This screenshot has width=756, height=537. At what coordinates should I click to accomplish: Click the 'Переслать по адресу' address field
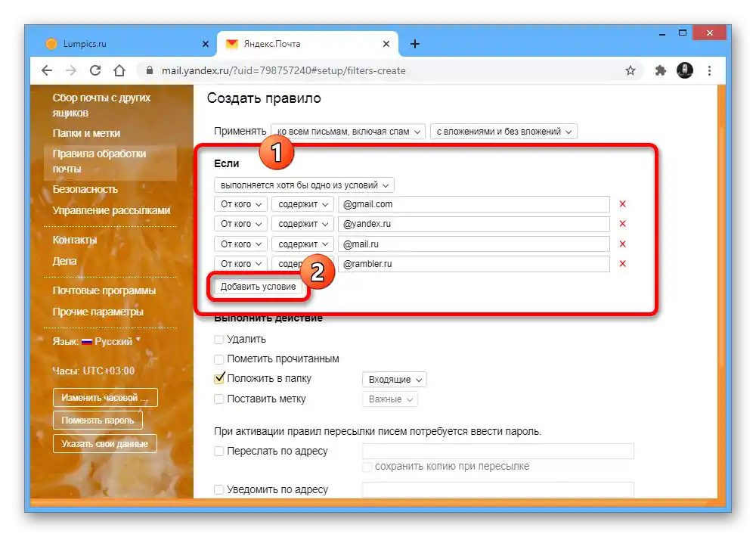[x=498, y=451]
